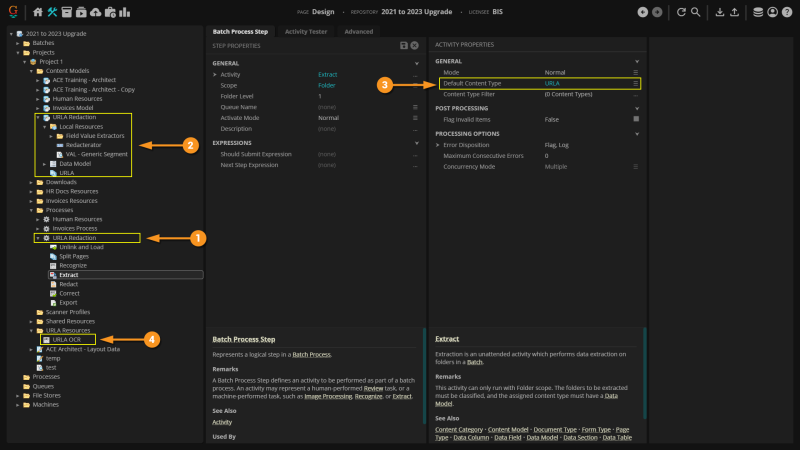Viewport: 800px width, 450px height.
Task: Select the Redact step in tree
Action: pyautogui.click(x=69, y=284)
